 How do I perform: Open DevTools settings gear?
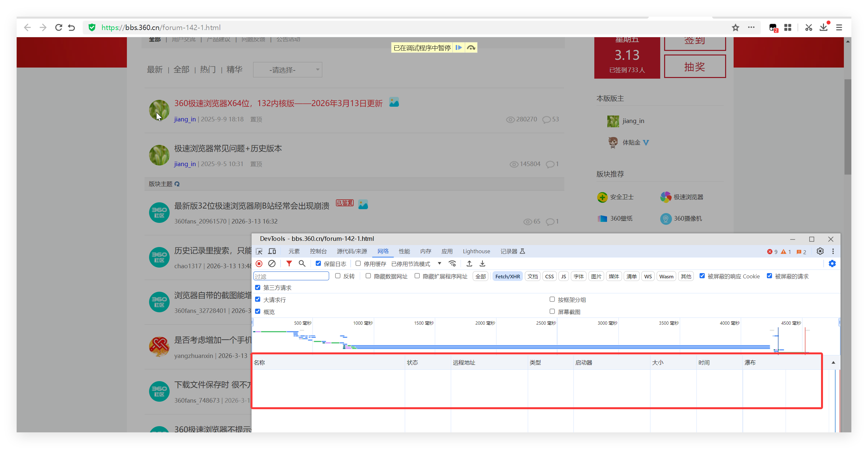[820, 251]
